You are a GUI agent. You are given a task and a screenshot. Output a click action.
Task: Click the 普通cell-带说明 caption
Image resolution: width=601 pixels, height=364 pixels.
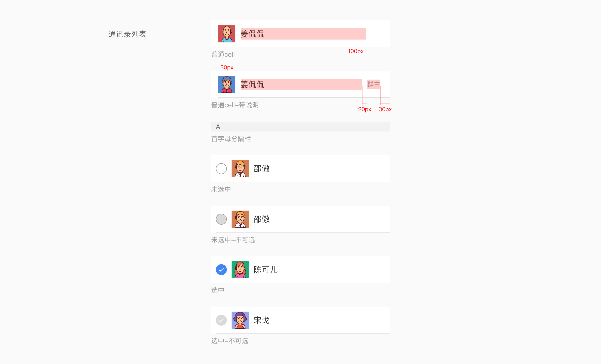tap(235, 105)
